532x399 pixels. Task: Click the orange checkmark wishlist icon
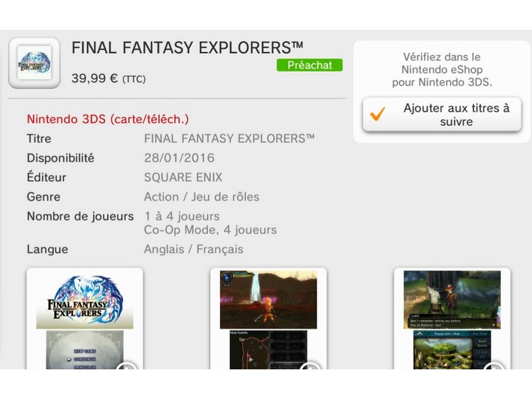click(x=377, y=114)
